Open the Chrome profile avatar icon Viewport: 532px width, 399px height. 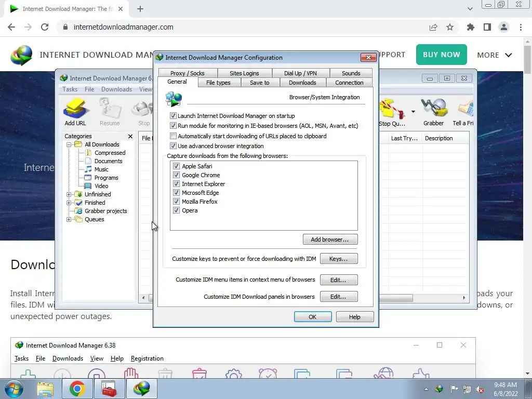[504, 27]
